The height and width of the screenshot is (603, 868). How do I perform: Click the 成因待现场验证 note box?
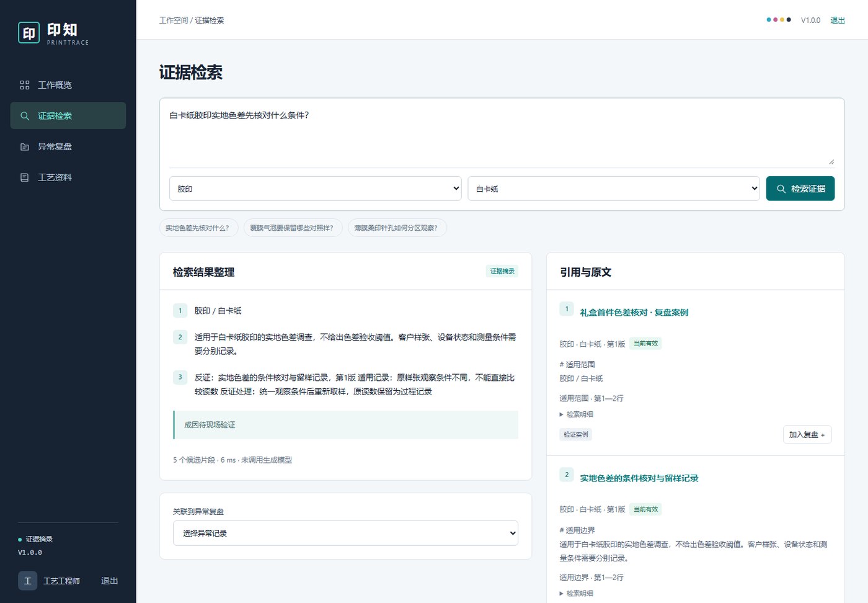click(345, 425)
